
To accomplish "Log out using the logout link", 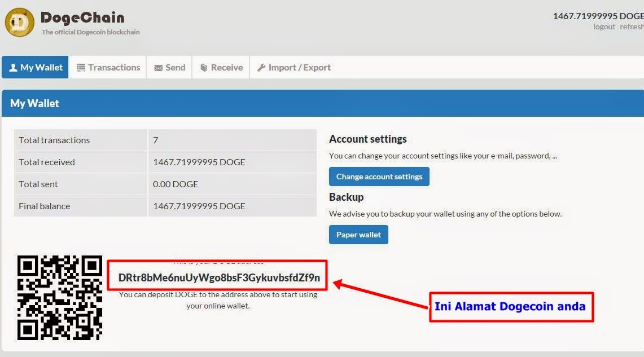I will pos(604,27).
